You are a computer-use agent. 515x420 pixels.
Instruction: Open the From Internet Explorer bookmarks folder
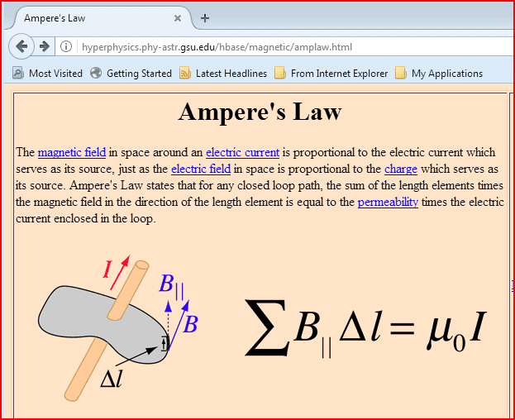[x=331, y=74]
